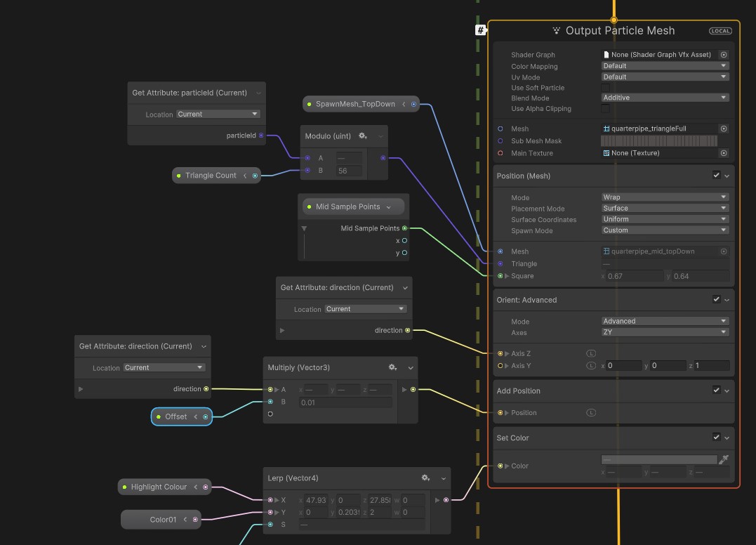Click the object picker beside quarterpipe_triangleFull
Viewport: 756px width, 545px height.
723,129
